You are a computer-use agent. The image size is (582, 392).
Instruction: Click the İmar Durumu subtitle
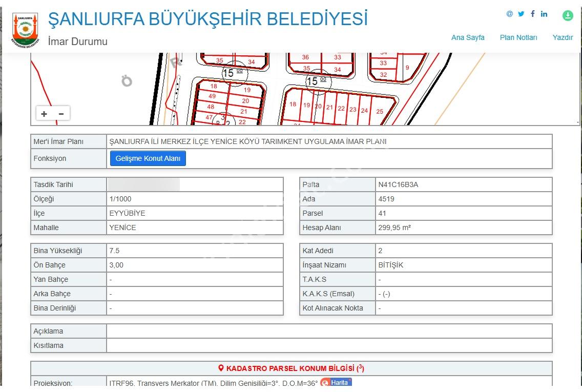(x=77, y=41)
